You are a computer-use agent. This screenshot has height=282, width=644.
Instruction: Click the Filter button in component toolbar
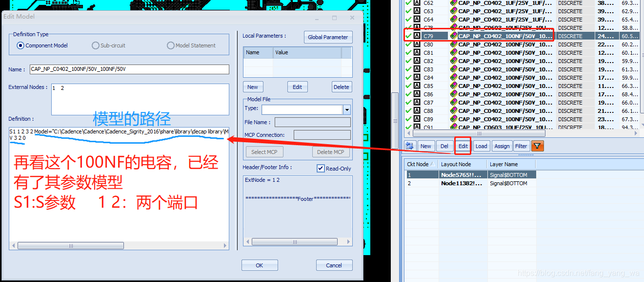coord(521,146)
